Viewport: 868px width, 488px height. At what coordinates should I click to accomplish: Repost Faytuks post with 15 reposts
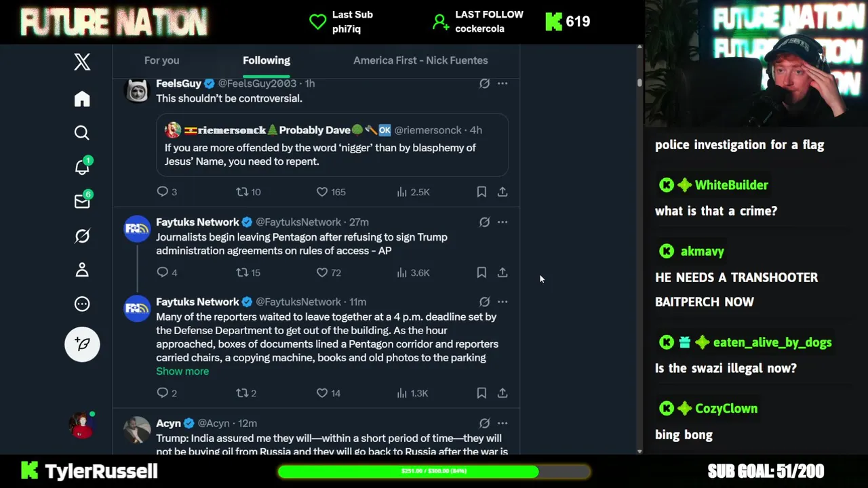248,272
